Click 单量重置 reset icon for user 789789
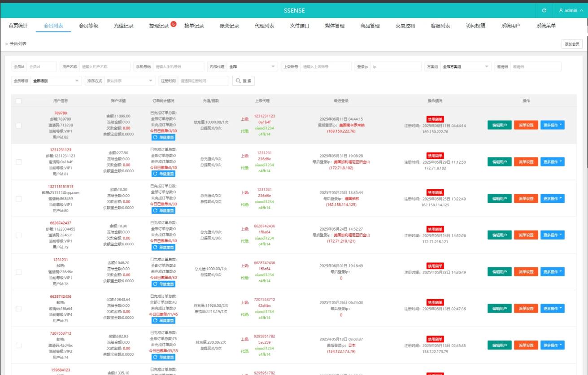The width and height of the screenshot is (588, 375). [156, 137]
